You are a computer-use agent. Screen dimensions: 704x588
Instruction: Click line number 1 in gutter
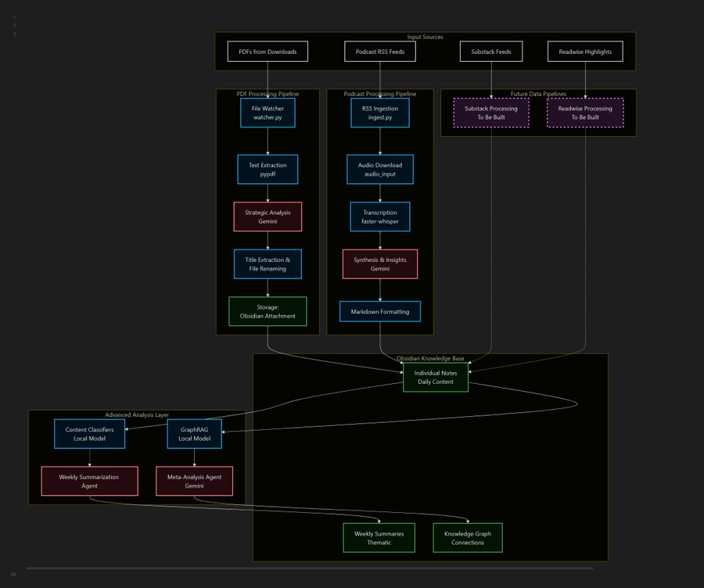(14, 18)
